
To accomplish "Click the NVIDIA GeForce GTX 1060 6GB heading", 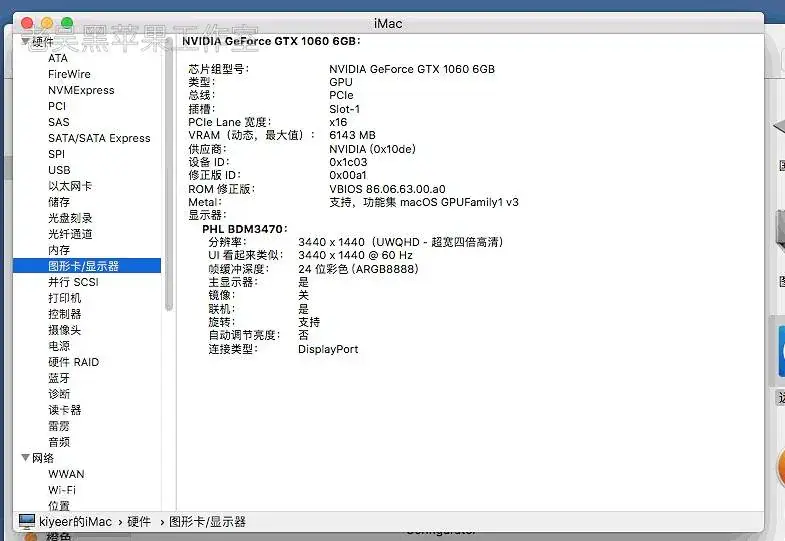I will pos(271,41).
